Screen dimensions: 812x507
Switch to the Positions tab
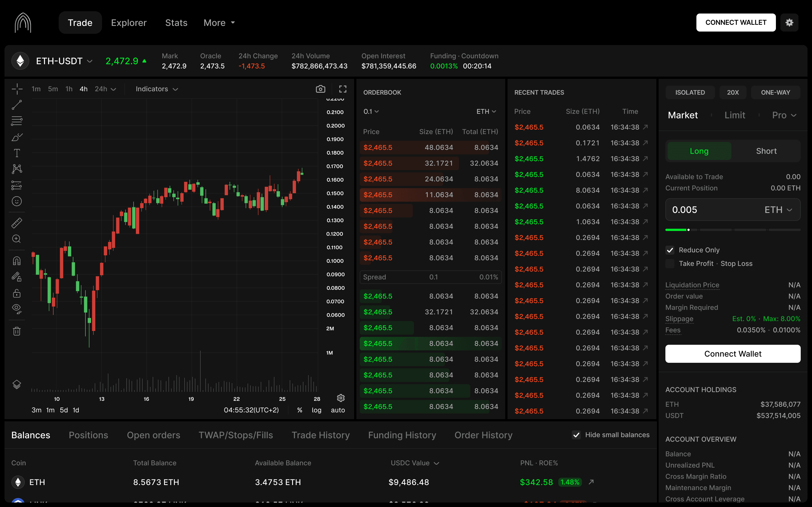tap(88, 435)
